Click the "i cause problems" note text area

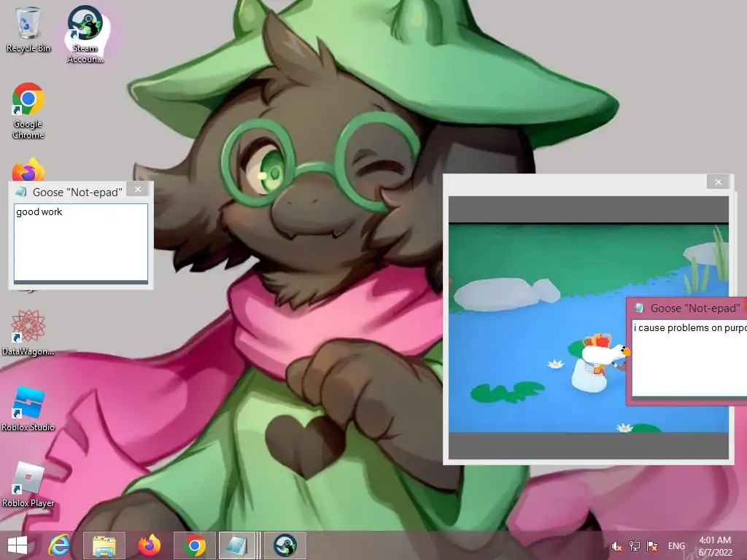point(689,358)
